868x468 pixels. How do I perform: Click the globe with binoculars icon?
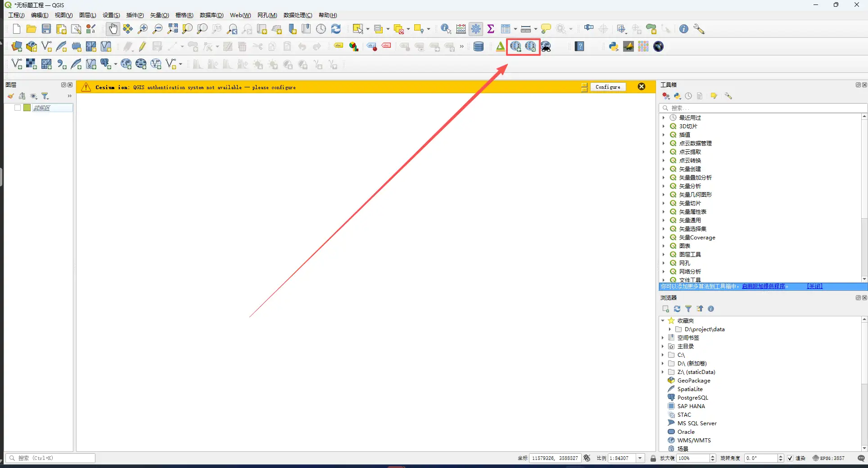[546, 46]
